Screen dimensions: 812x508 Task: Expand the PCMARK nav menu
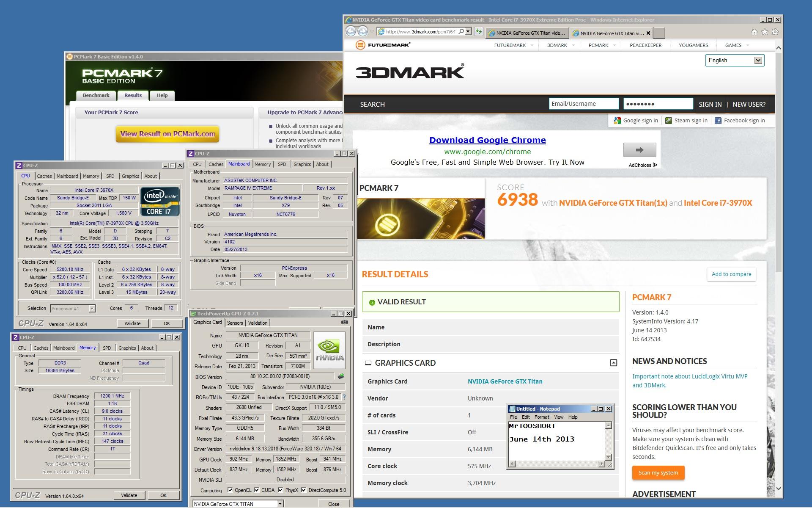[x=614, y=45]
